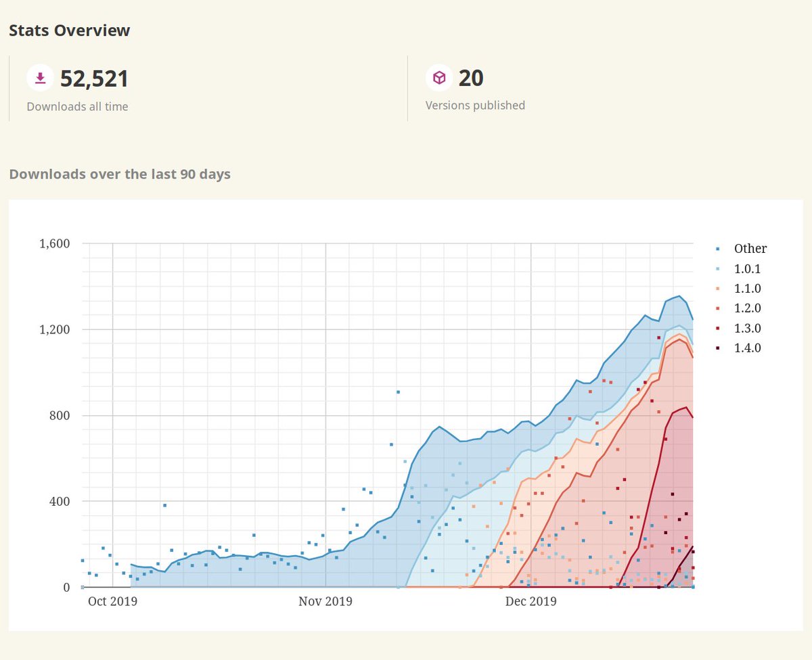Select the 1.0.1 label in the legend
The width and height of the screenshot is (812, 660).
[x=746, y=268]
